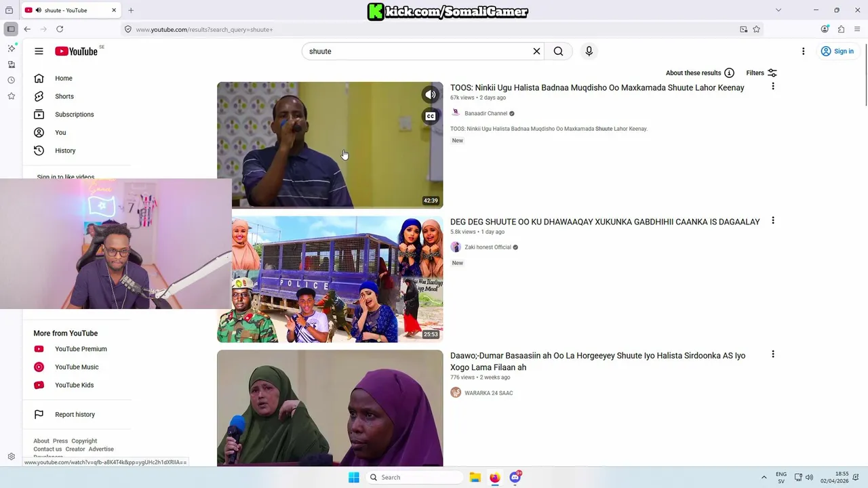Bookmark this page with star icon
Screen dimensions: 868x488
pos(756,29)
